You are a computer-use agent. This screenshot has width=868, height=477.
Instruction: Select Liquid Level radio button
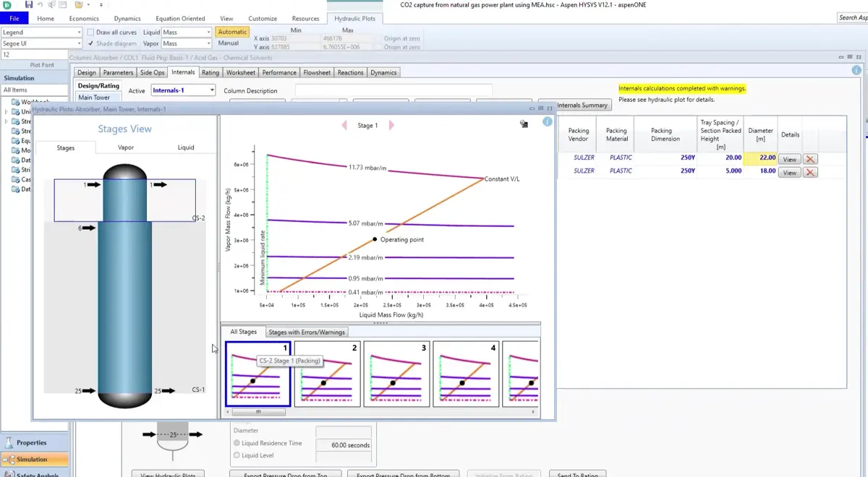(x=237, y=455)
